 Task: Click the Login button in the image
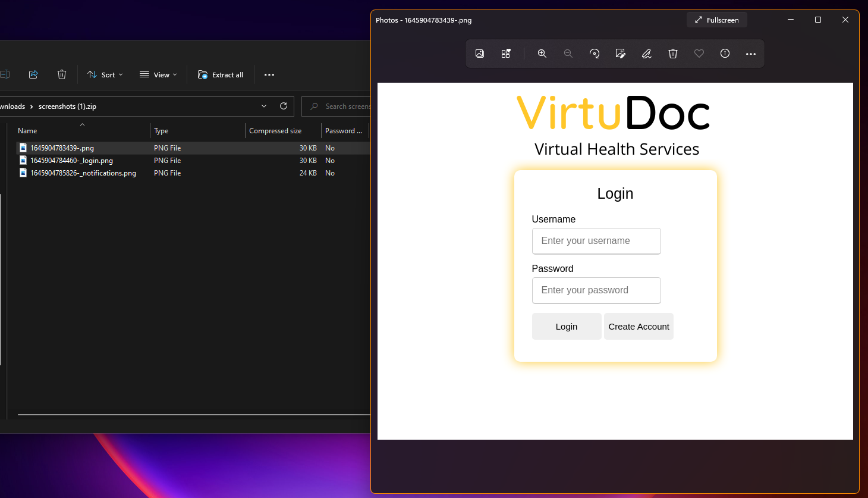[x=567, y=327]
